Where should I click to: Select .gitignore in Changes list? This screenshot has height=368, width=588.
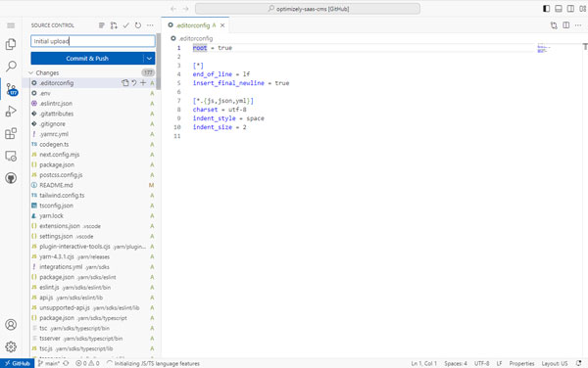coord(92,124)
